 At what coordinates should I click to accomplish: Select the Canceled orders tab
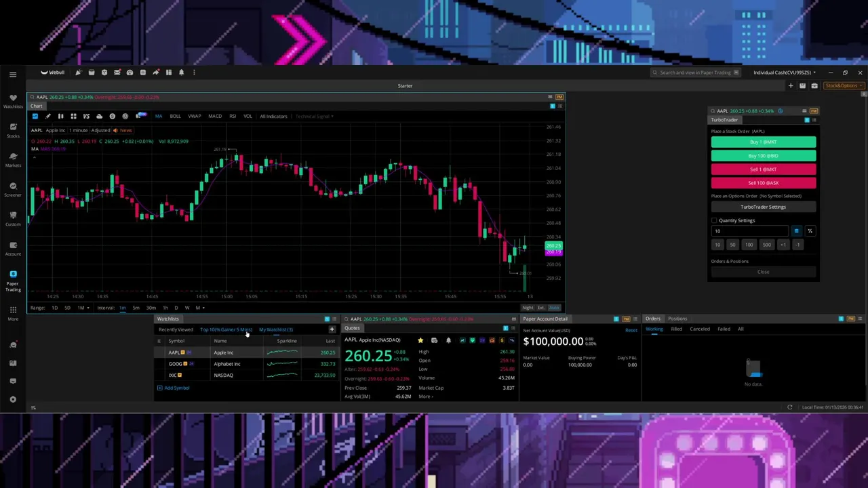click(700, 329)
